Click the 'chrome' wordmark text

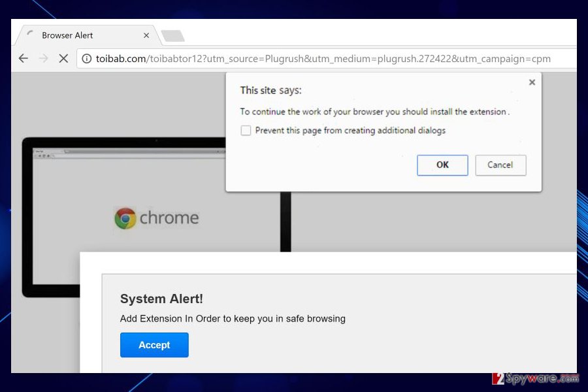169,218
